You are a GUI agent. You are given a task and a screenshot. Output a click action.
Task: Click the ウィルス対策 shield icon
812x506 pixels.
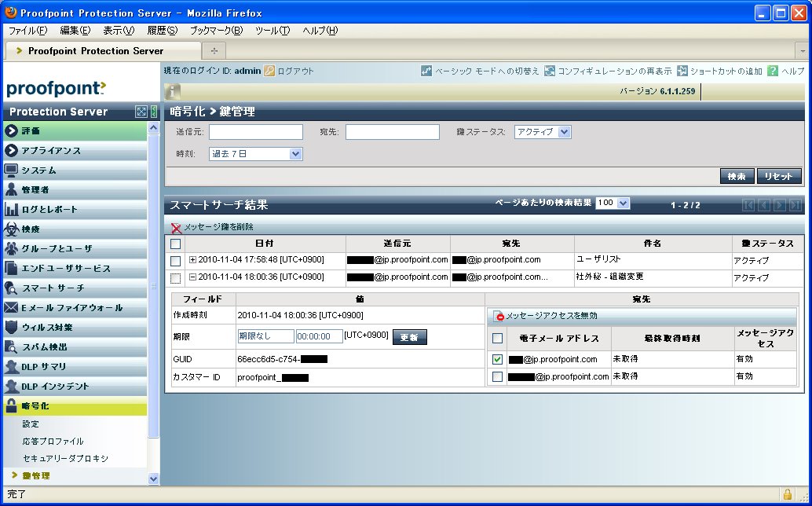point(11,328)
